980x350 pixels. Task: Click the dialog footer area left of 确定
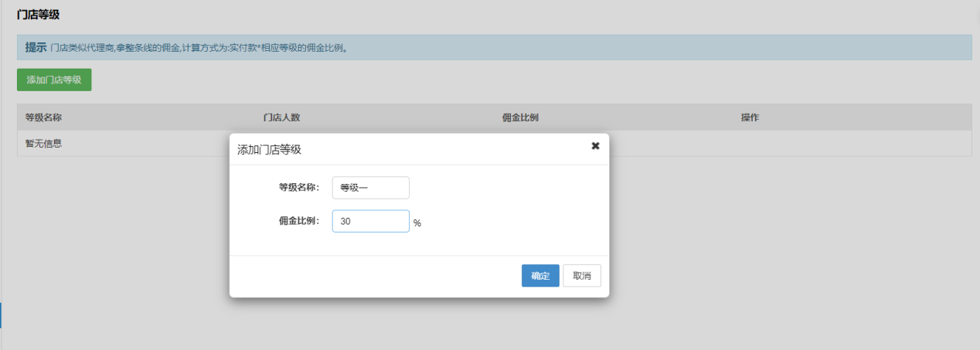coord(375,276)
